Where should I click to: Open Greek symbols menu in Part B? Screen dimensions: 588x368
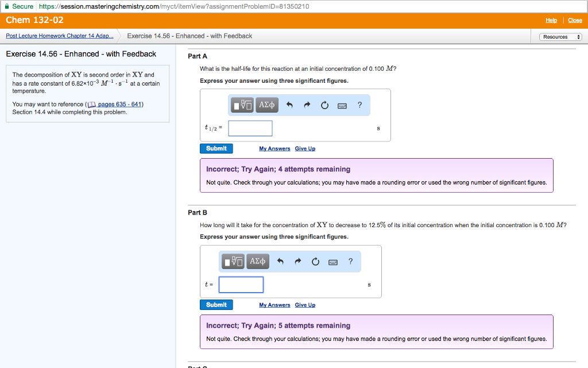[x=258, y=262]
